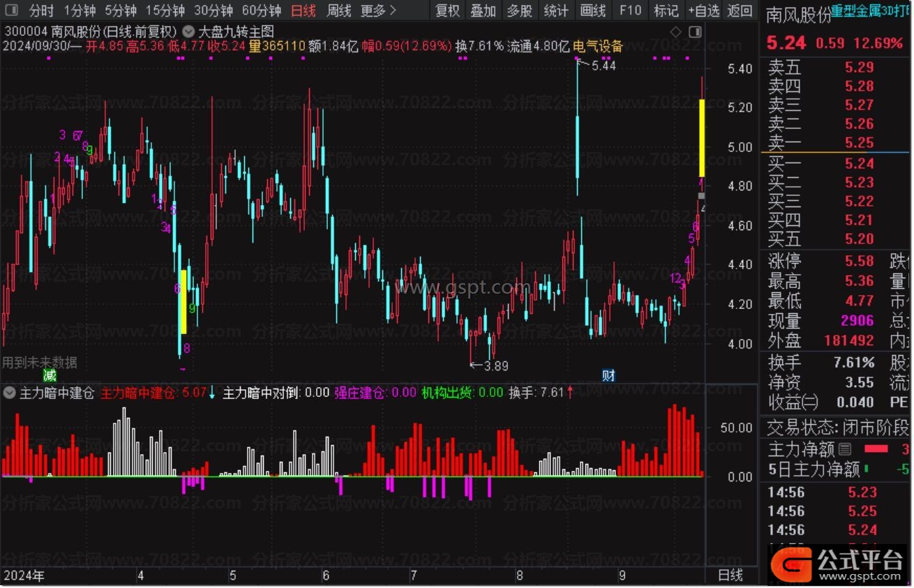This screenshot has height=588, width=914.
Task: Click the 卖五 price 5.29
Action: click(859, 68)
